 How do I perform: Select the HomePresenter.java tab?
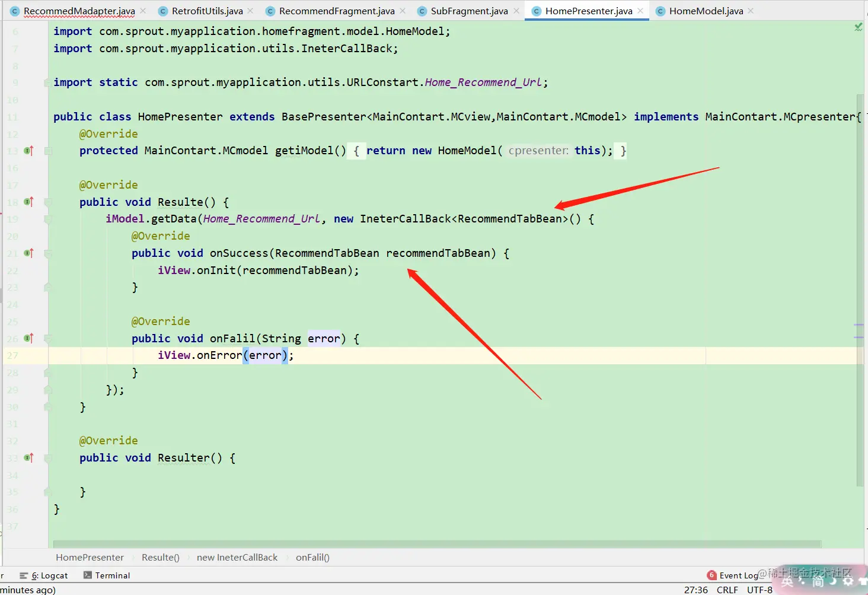pos(588,11)
